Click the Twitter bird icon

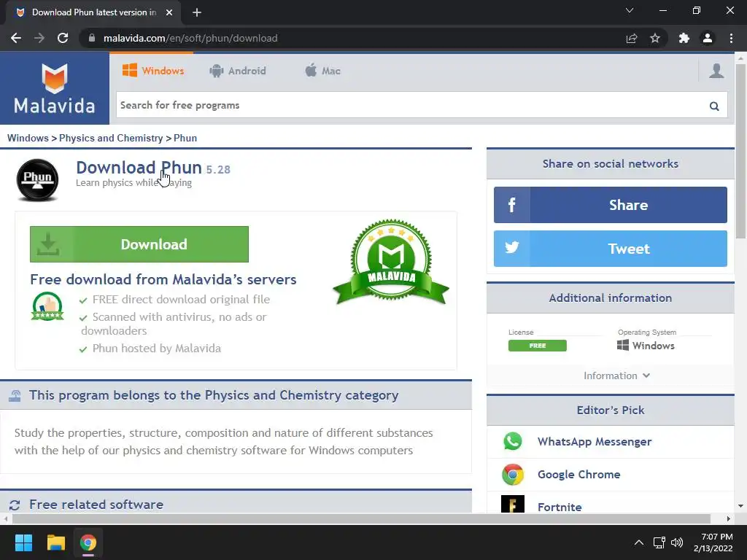click(x=511, y=249)
